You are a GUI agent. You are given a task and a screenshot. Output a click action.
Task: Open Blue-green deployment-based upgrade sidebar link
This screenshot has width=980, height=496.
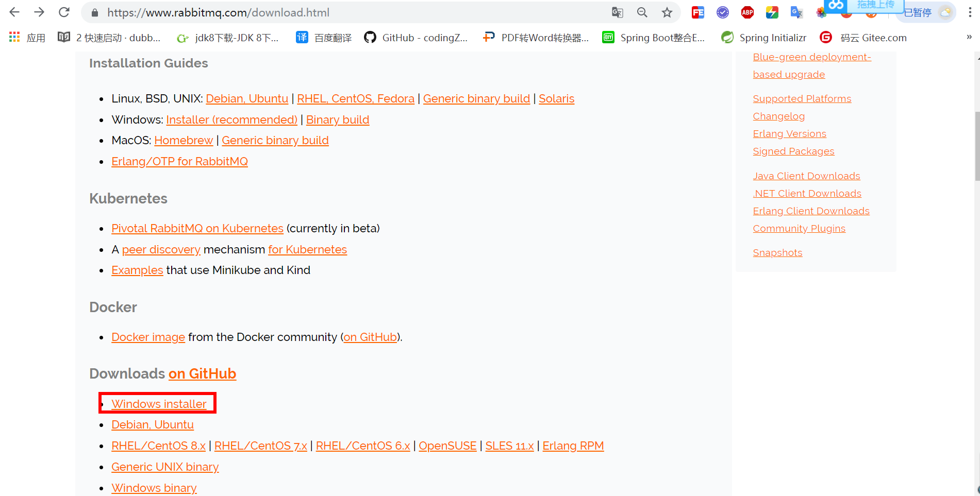point(812,65)
